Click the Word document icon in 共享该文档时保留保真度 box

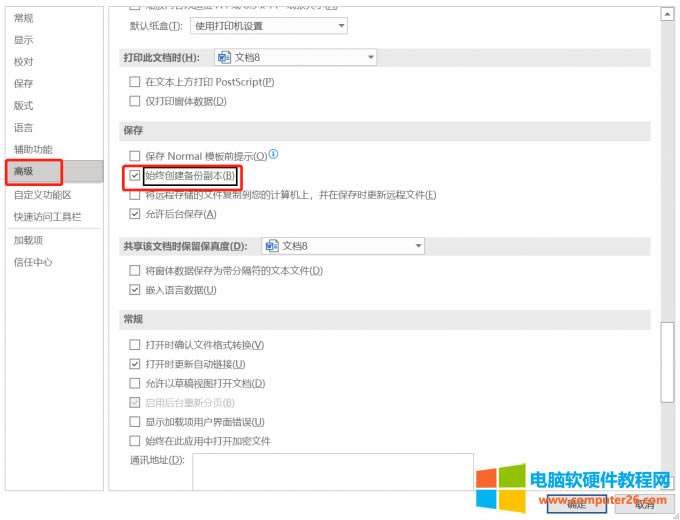pyautogui.click(x=270, y=246)
